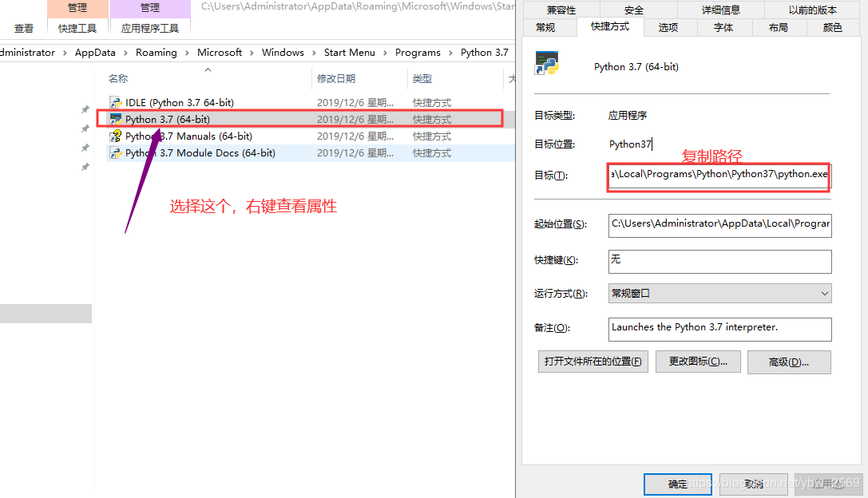Open the 快捷工具 ribbon tab

pos(77,28)
